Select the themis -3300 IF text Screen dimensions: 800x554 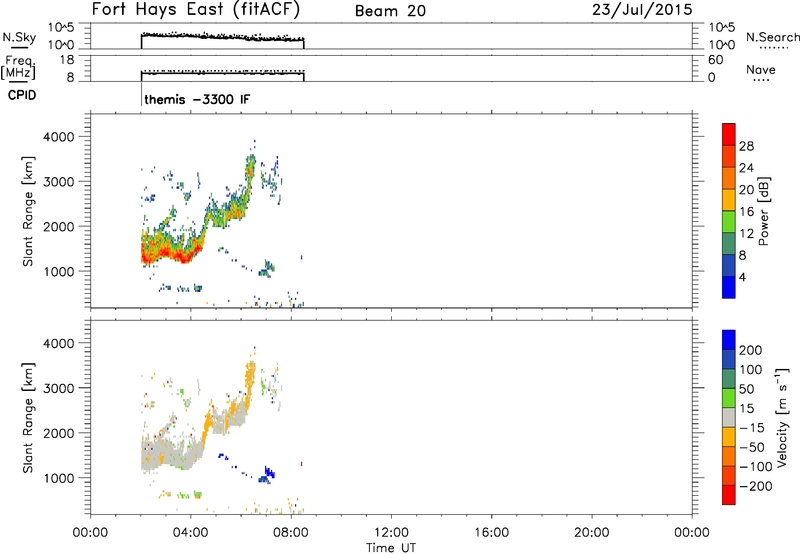pos(197,99)
